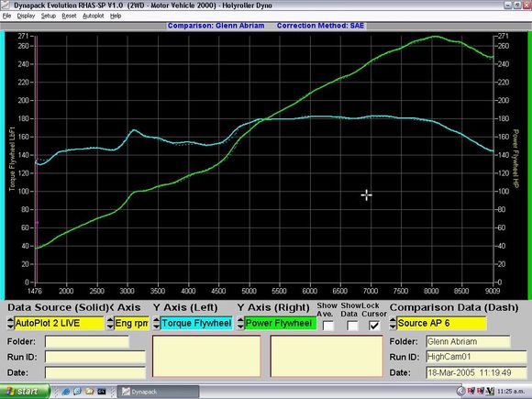Uncheck the Lock Cursor checkbox

(x=374, y=326)
